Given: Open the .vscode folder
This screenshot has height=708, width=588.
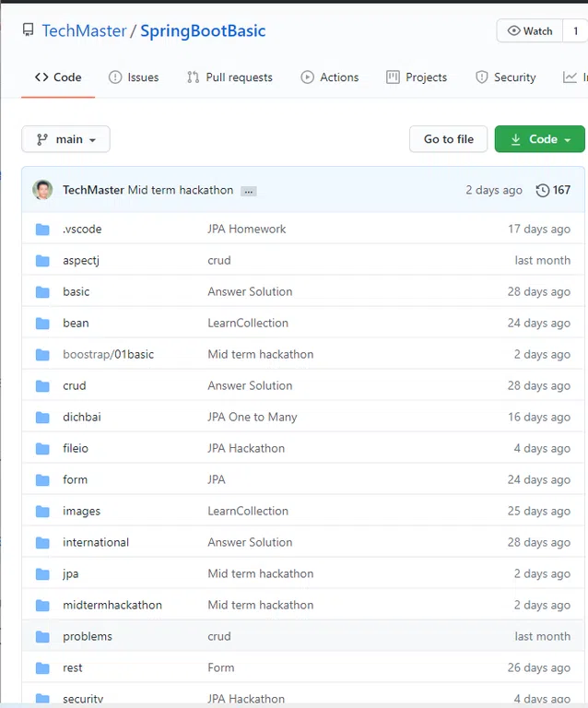Looking at the screenshot, I should coord(82,229).
